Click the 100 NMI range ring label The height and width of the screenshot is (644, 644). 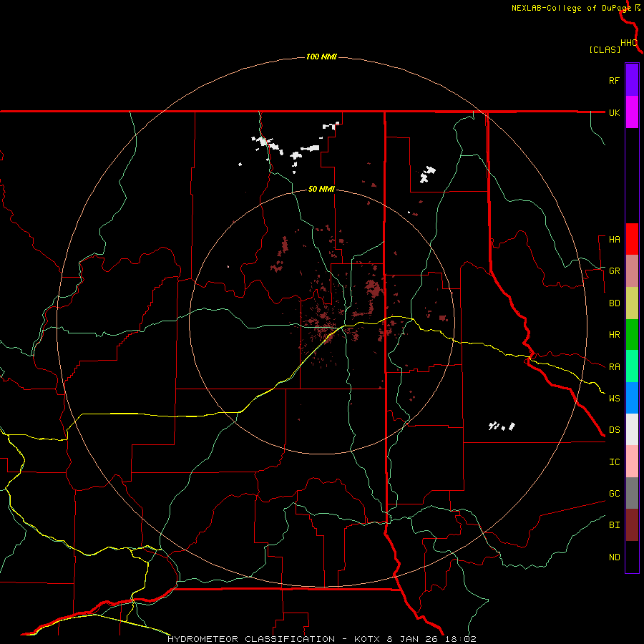321,57
